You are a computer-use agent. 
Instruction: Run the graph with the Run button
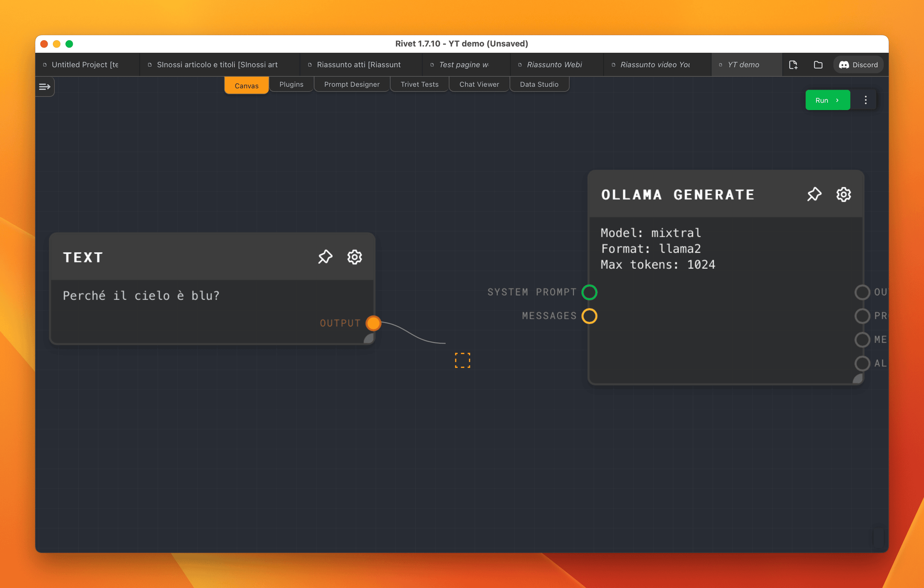[x=828, y=100]
